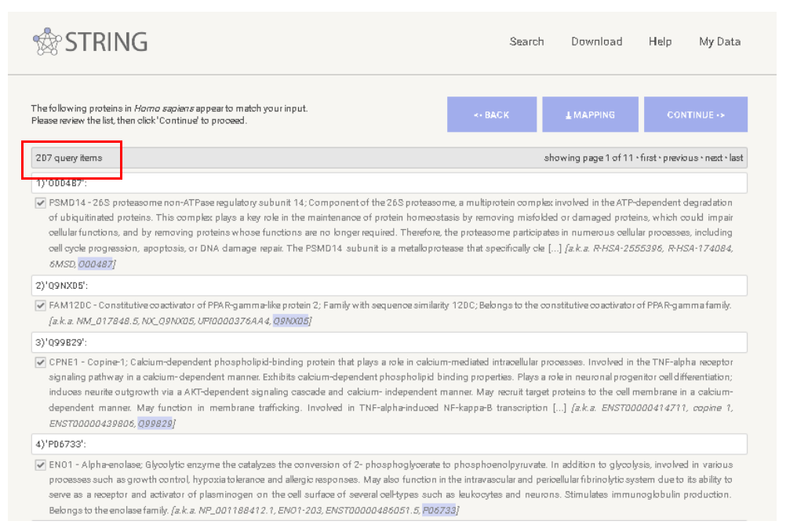Screen dimensions: 797x532
Task: Click the forward arrow on the CONTINUE button
Action: point(720,114)
